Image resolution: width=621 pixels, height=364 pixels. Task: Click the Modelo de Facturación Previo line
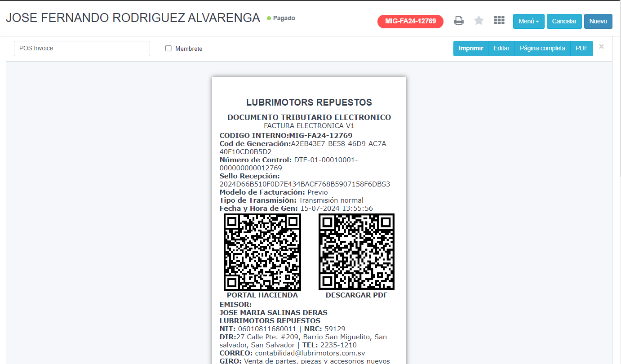[x=274, y=192]
